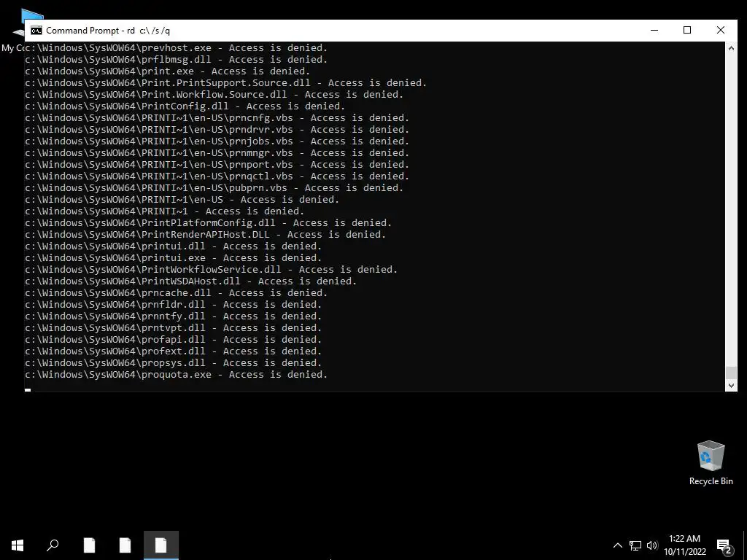Click the first blank taskbar app icon

(89, 545)
